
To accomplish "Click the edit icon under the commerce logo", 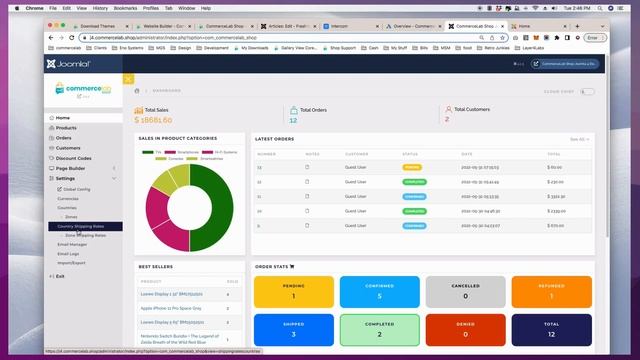I will coord(79,97).
